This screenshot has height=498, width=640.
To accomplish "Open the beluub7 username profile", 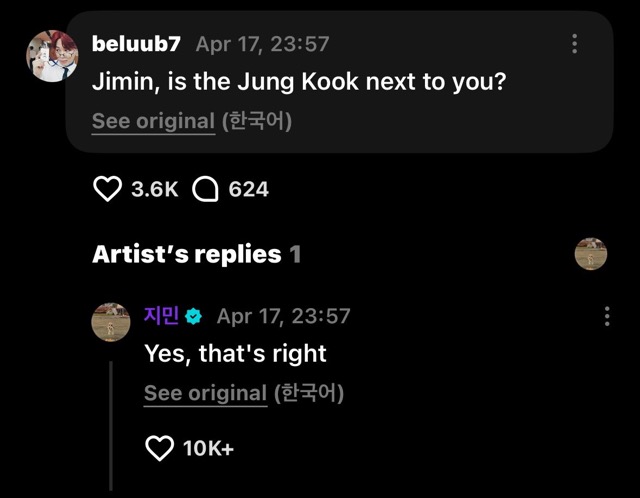I will 136,44.
